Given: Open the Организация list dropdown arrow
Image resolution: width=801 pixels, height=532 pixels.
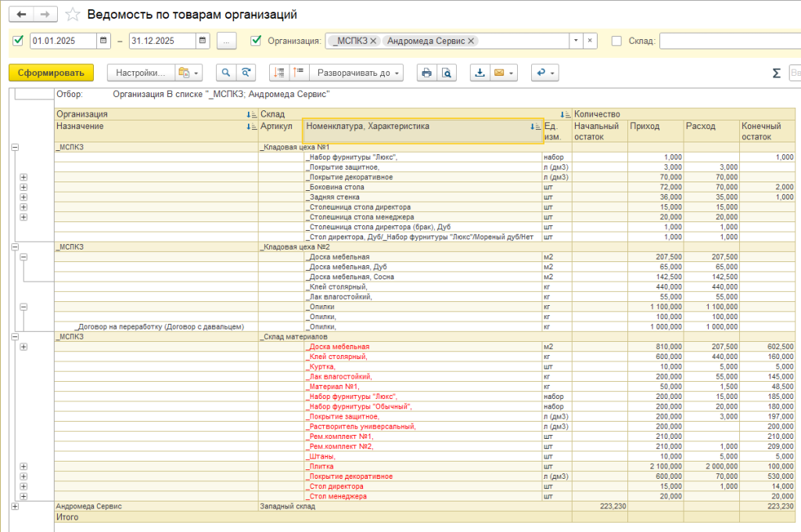Looking at the screenshot, I should click(x=576, y=41).
